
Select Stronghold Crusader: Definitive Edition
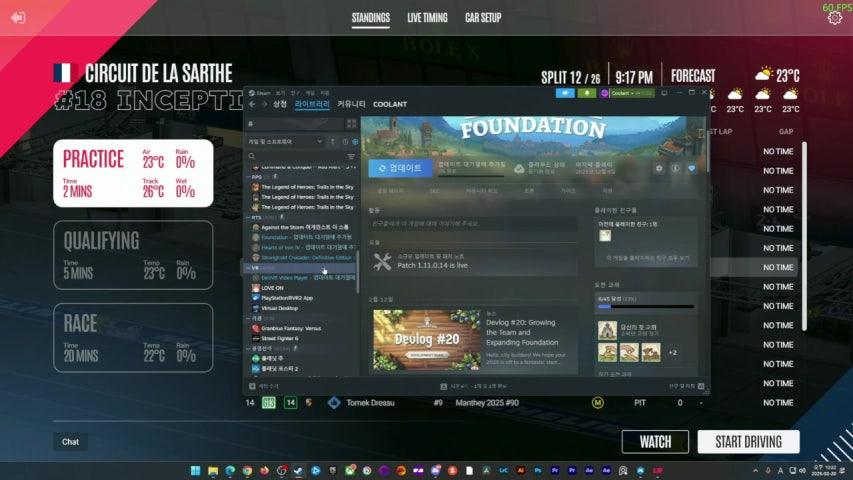click(x=304, y=257)
